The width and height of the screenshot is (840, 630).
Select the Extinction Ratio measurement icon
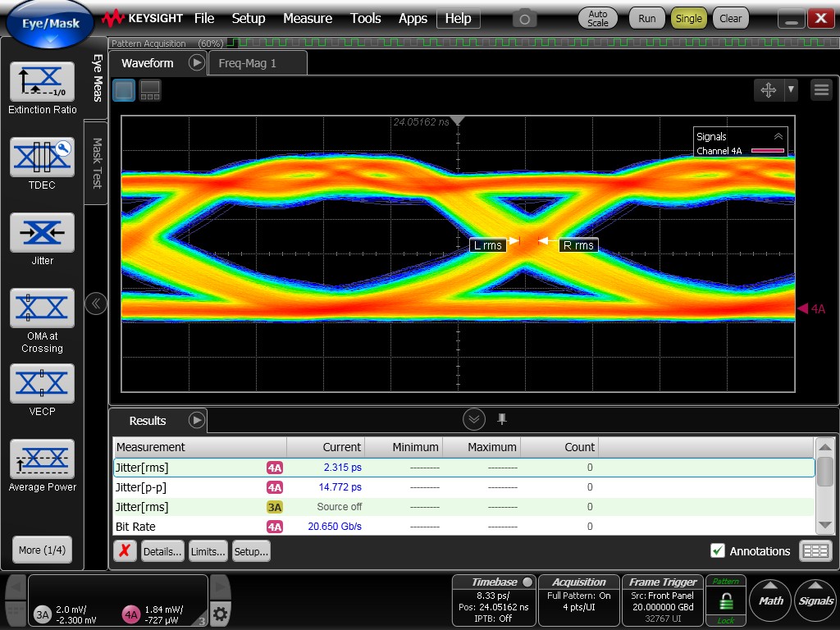(x=42, y=82)
